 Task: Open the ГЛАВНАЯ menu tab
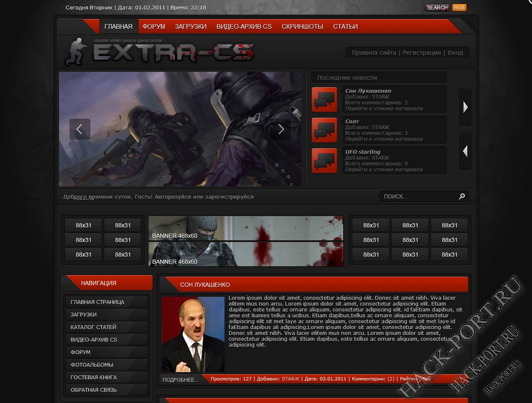coord(118,27)
